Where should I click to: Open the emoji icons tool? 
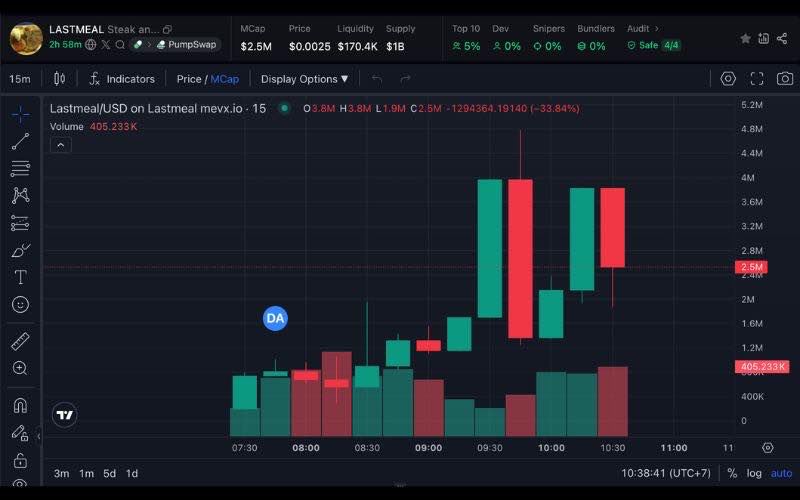click(x=20, y=305)
